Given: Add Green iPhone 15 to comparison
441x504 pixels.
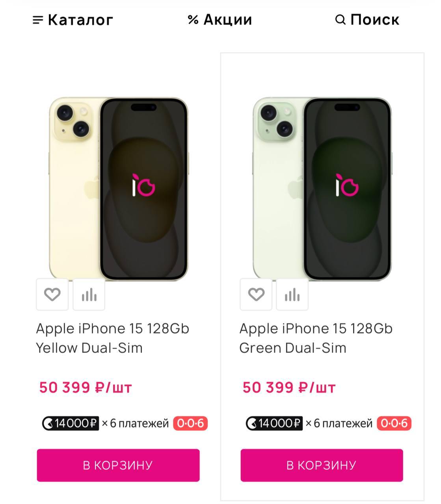Looking at the screenshot, I should click(x=292, y=295).
